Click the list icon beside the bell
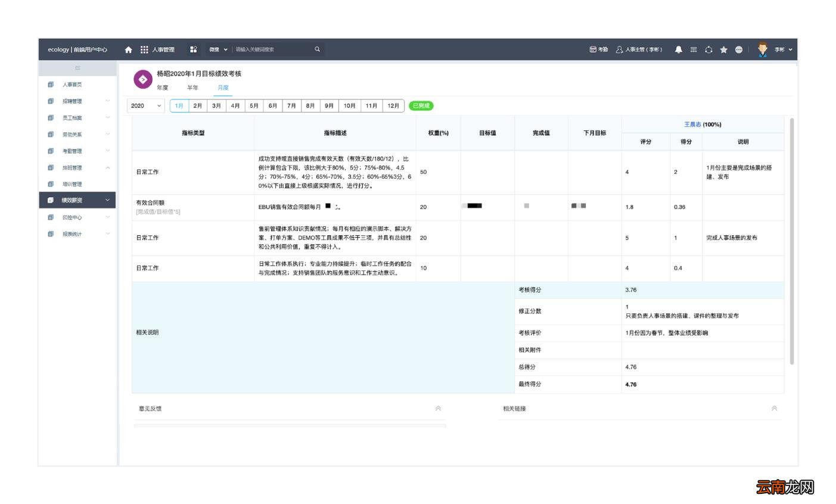 click(x=694, y=49)
